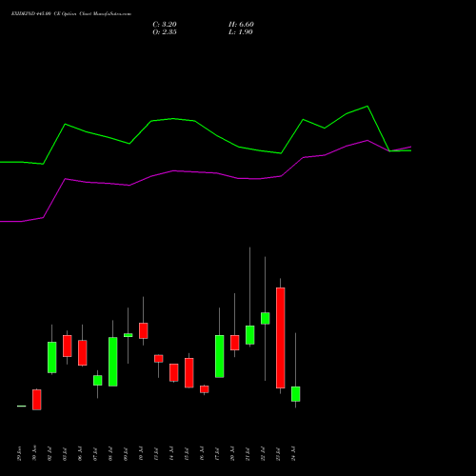476x476 pixels.
Task: Click the green candlestick for 02 Jul
Action: tap(52, 357)
